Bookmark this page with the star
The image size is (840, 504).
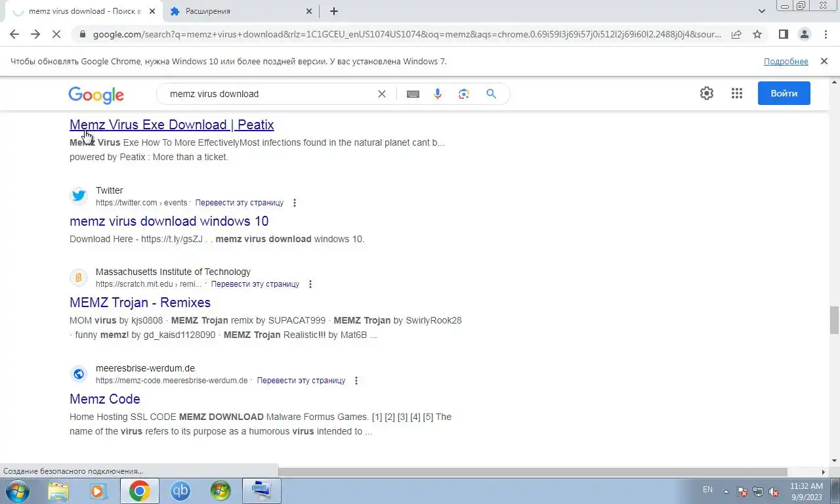coord(757,34)
